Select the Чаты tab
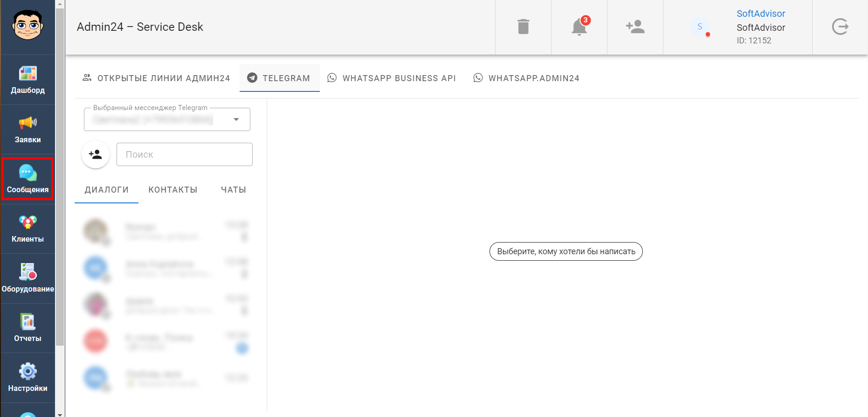The image size is (868, 417). (233, 190)
